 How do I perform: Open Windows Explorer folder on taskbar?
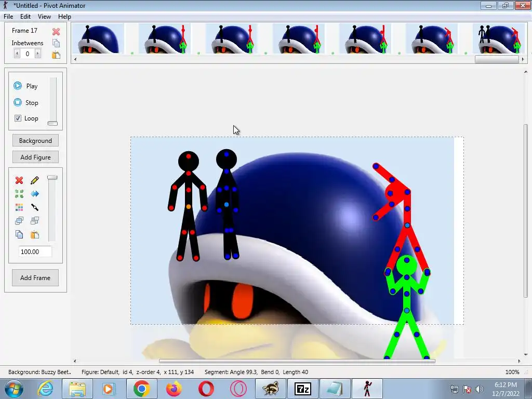pyautogui.click(x=77, y=389)
